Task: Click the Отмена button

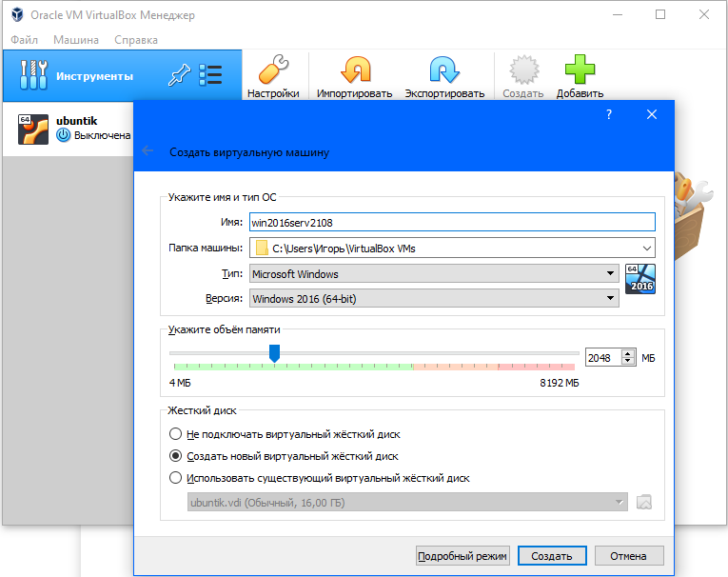Action: (x=629, y=556)
